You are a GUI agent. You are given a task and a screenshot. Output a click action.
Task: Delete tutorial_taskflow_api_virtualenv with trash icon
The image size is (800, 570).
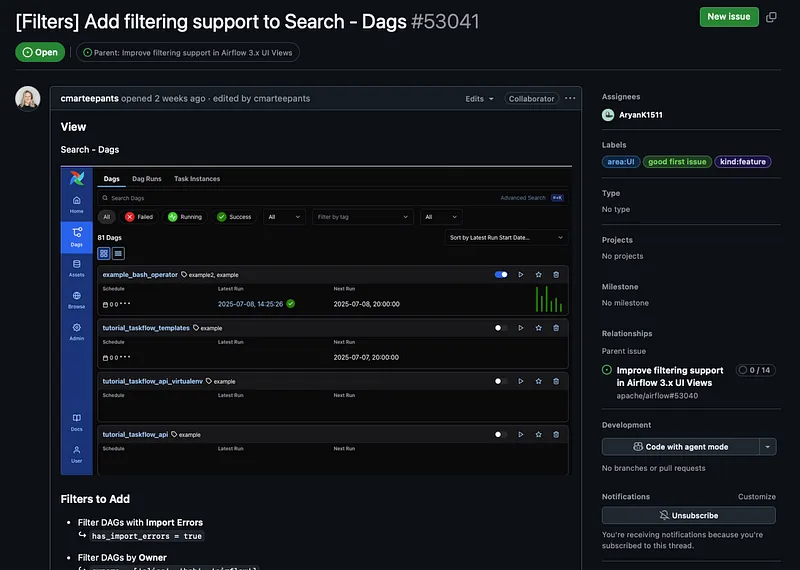(x=556, y=381)
